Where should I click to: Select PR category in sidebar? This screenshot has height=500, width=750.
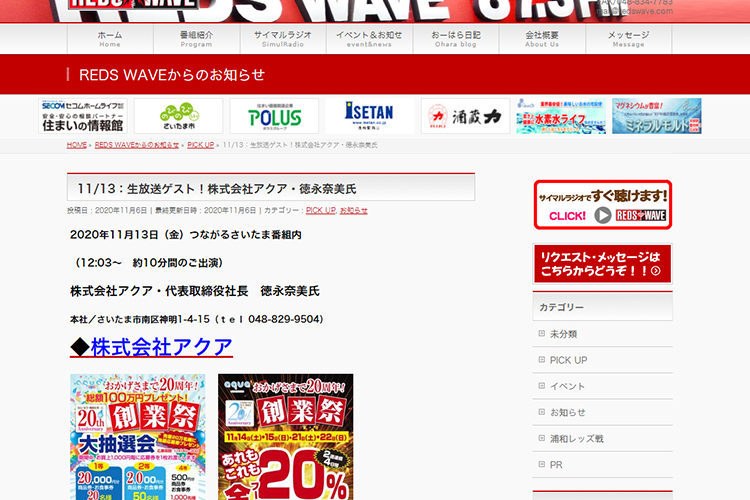tap(556, 465)
